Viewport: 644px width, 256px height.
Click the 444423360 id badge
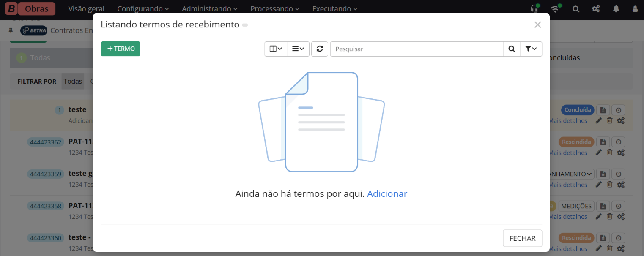(x=46, y=238)
